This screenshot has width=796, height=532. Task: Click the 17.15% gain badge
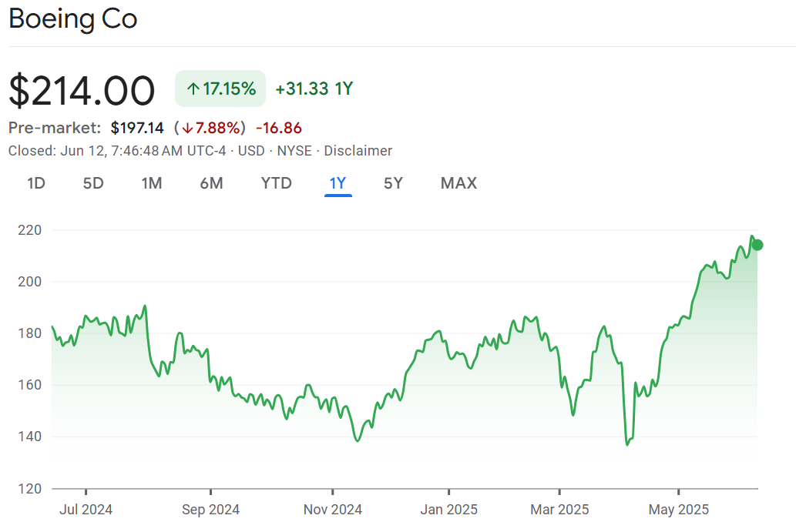click(x=220, y=89)
